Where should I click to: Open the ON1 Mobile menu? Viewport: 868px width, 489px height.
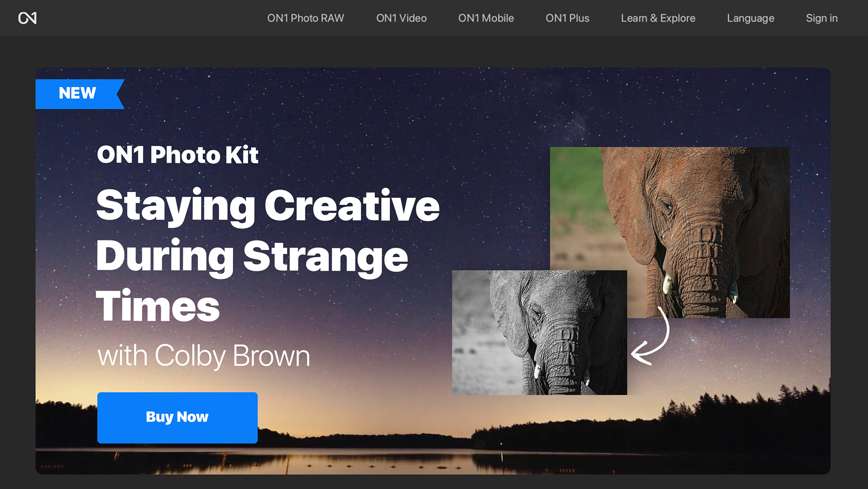click(x=486, y=18)
